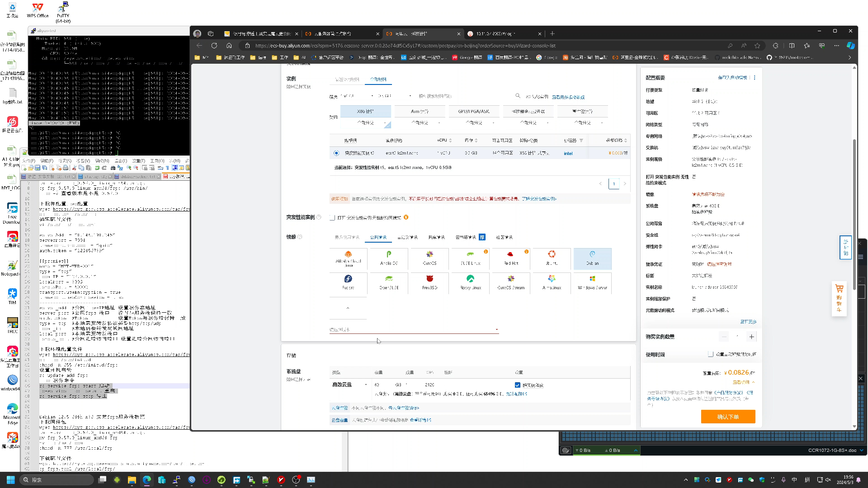The image size is (868, 488).
Task: Expand the price details link under total fee
Action: 744,382
